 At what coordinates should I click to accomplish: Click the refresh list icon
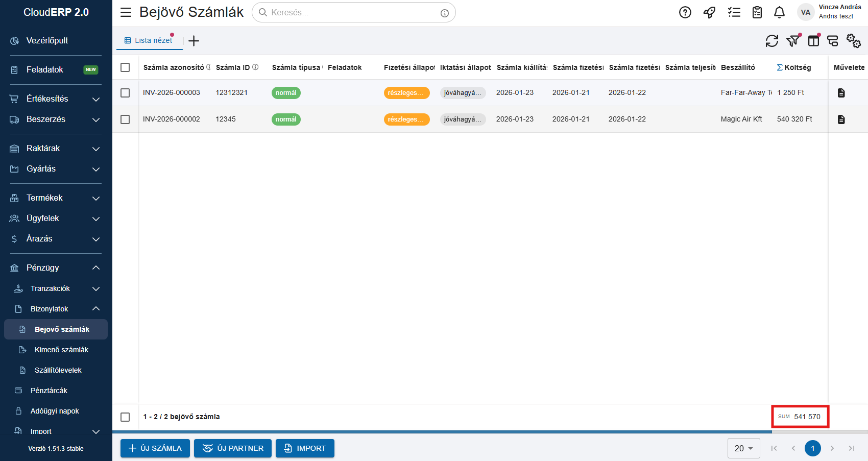point(771,41)
